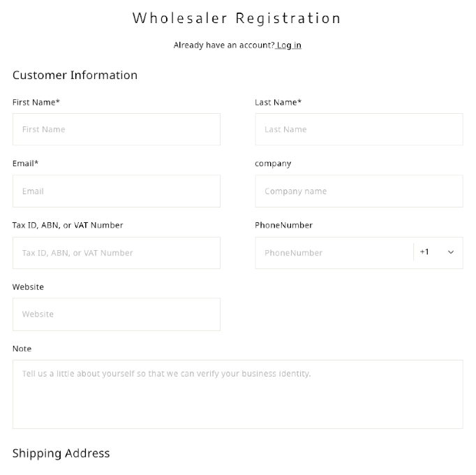Click the Website label above its field
Viewport: 476px width, 475px height.
(28, 287)
